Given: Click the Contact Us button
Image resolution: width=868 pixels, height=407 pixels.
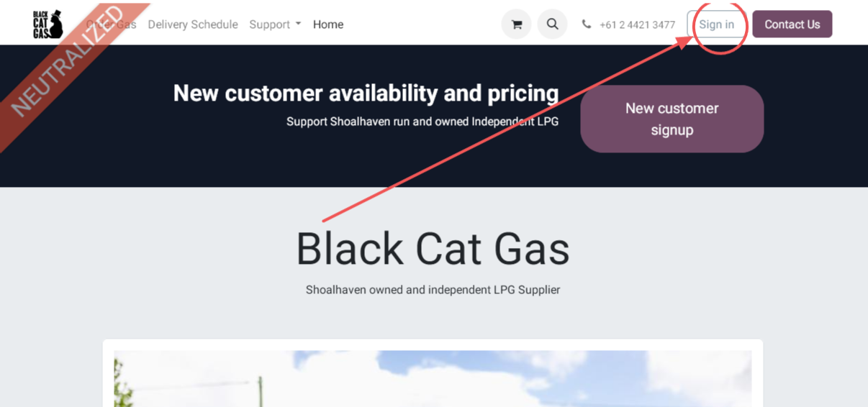Looking at the screenshot, I should click(x=792, y=24).
